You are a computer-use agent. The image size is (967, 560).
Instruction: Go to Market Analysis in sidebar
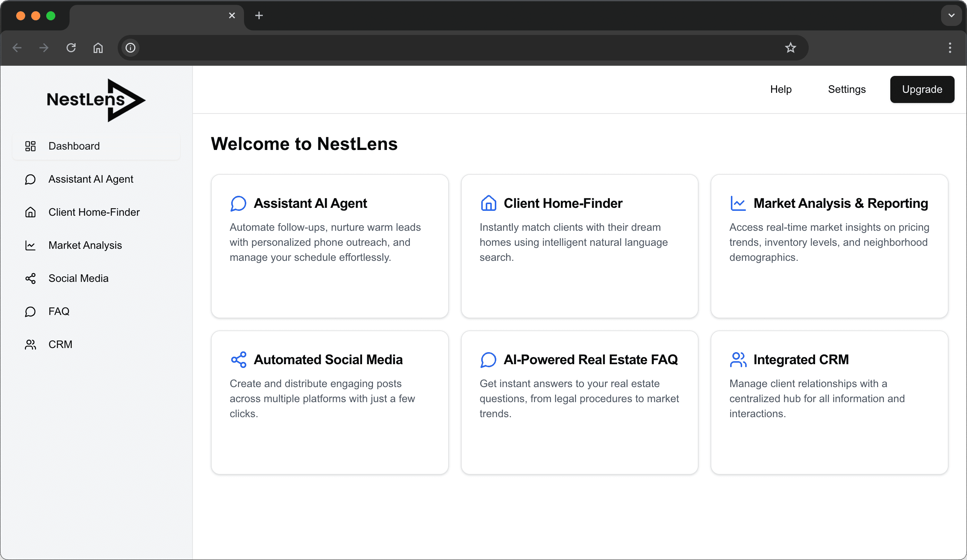96,245
